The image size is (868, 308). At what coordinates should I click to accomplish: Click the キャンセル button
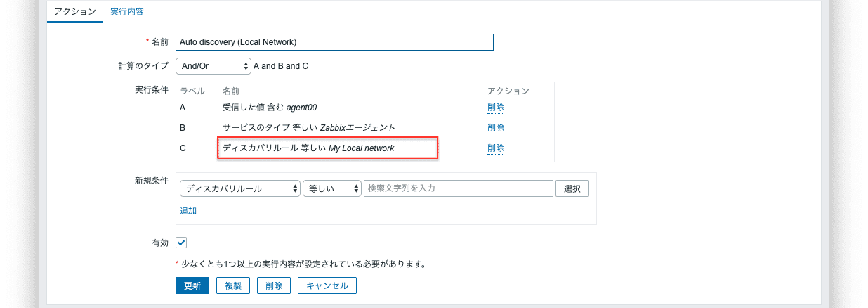pyautogui.click(x=327, y=285)
